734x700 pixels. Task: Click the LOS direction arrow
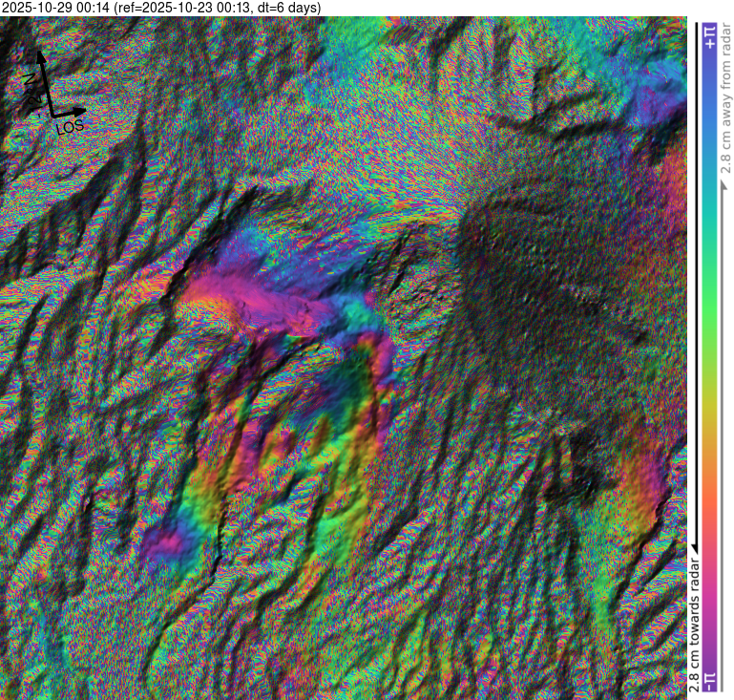click(x=69, y=113)
